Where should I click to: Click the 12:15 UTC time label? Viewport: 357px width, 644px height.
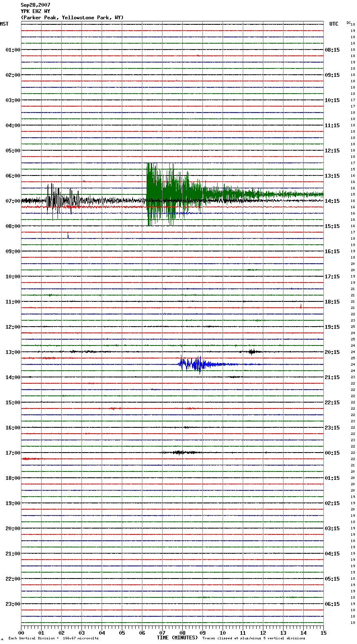tap(332, 151)
